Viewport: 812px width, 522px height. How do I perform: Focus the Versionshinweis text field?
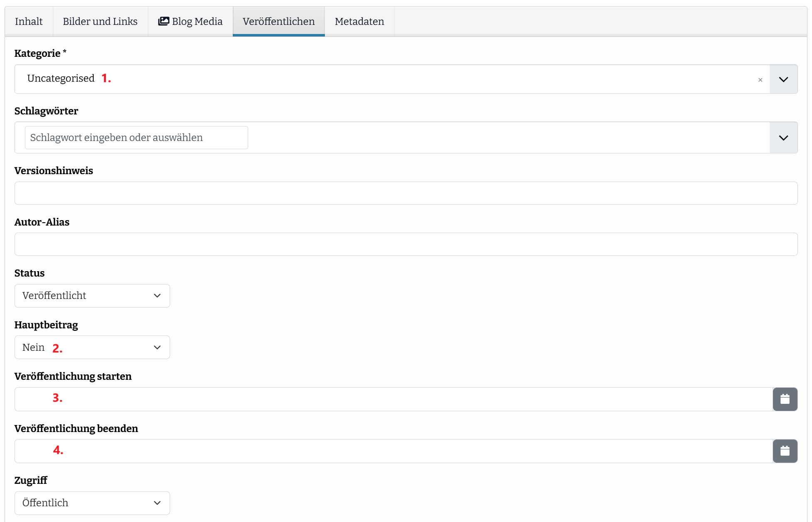405,193
